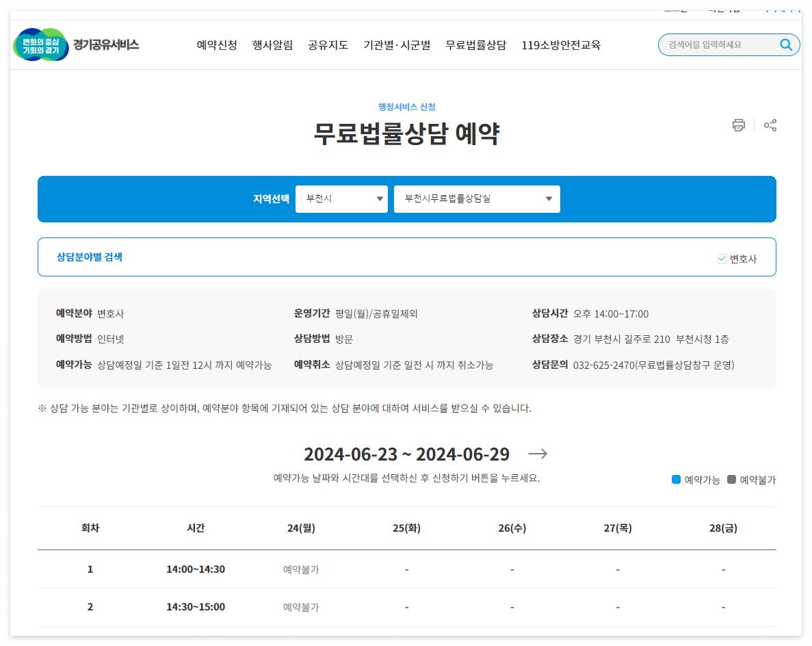
Task: Expand the 지역선택 city selector
Action: 341,198
